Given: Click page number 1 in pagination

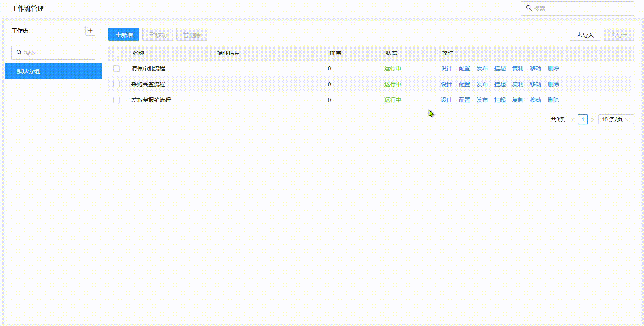Looking at the screenshot, I should pos(583,120).
